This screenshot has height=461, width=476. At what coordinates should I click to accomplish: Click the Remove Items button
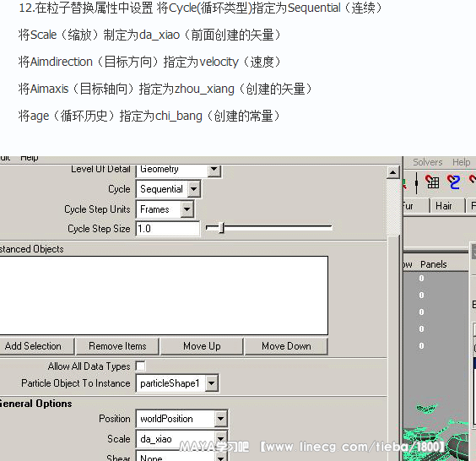(117, 346)
